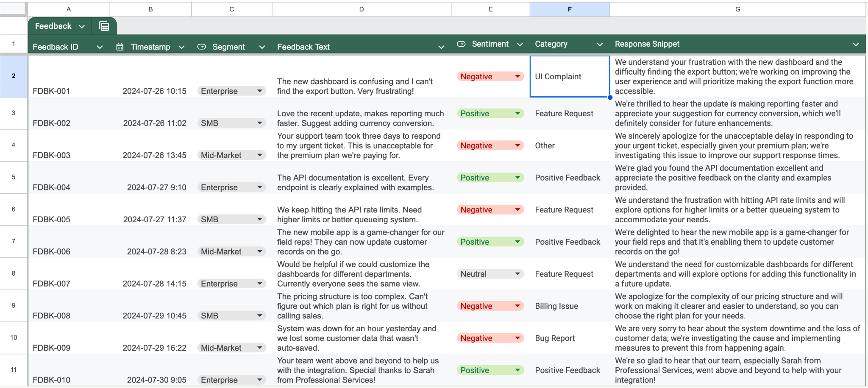Open Negative sentiment chip in row 9

(x=490, y=306)
